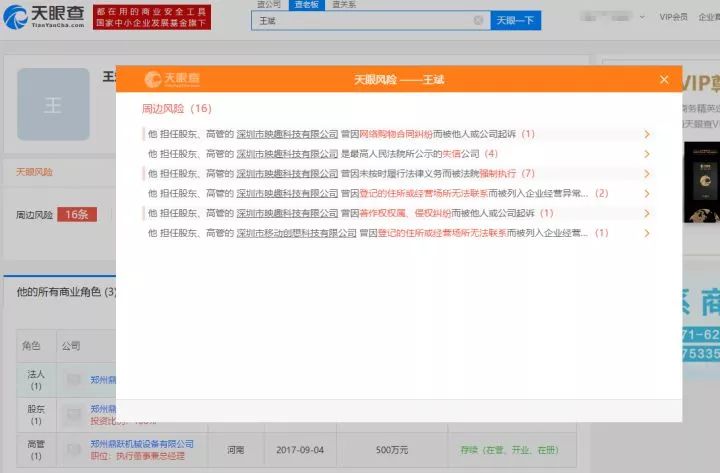Switch to the 查公司 search tab
Image resolution: width=720 pixels, height=473 pixels.
click(x=269, y=5)
